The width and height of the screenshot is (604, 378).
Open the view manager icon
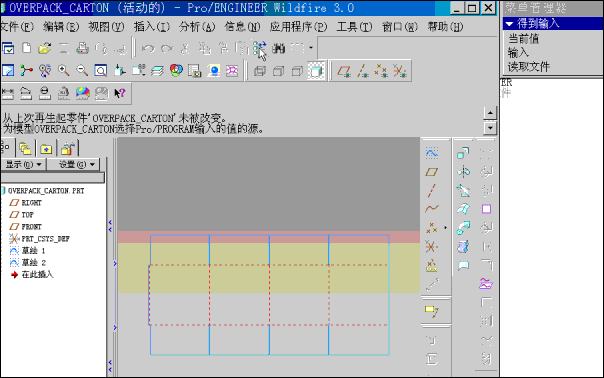coord(195,71)
